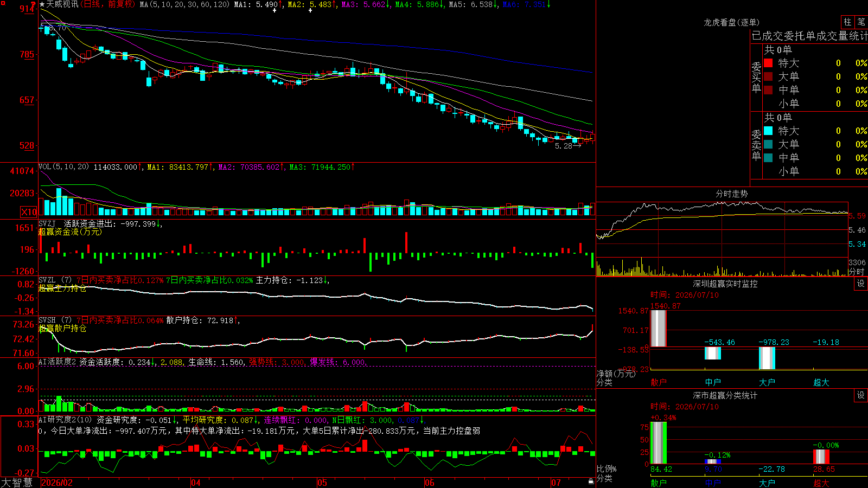Click the SVZJ indicator name
The height and width of the screenshot is (488, 868).
(47, 223)
